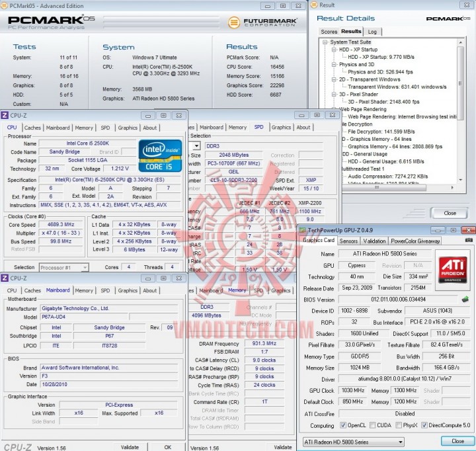Toggle the PhysX checkbox in GPU-Z
476x451 pixels.
click(399, 425)
